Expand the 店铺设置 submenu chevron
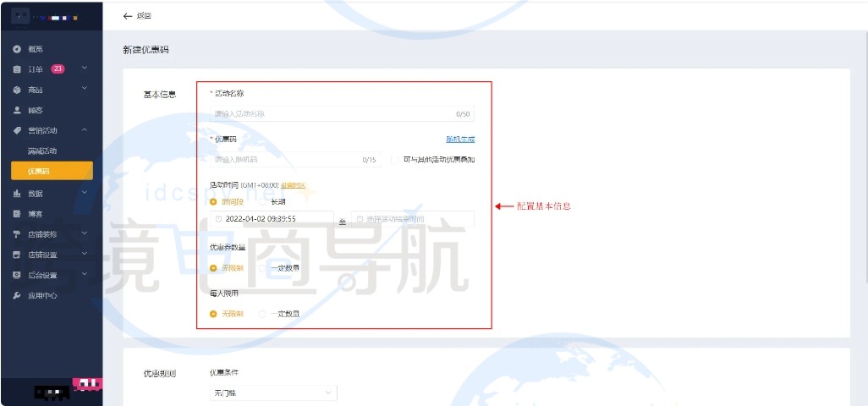Viewport: 868px width, 406px height. [x=84, y=254]
